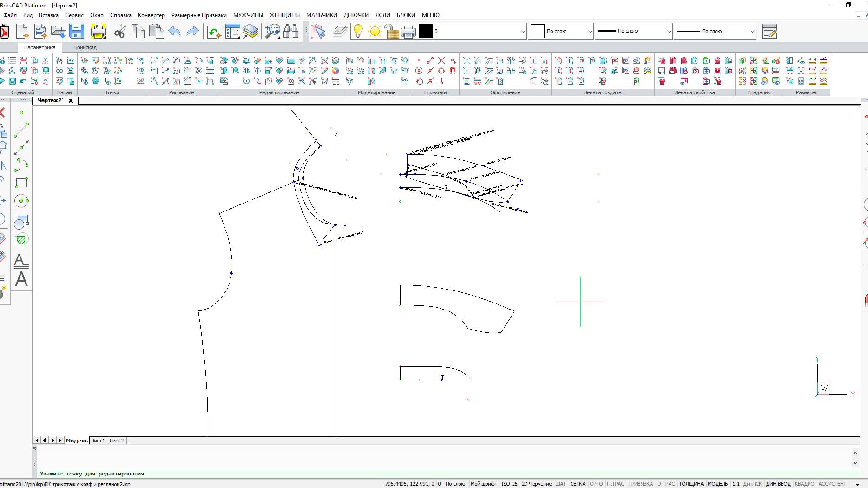Image resolution: width=868 pixels, height=488 pixels.
Task: Switch to the Параметрика ribbon tab
Action: point(39,47)
